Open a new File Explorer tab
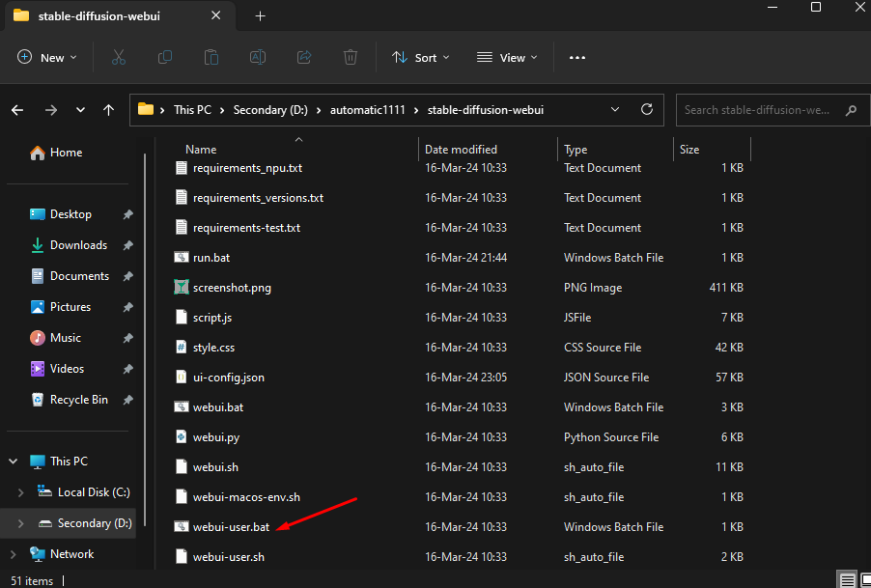Screen dimensions: 871x588 point(260,16)
